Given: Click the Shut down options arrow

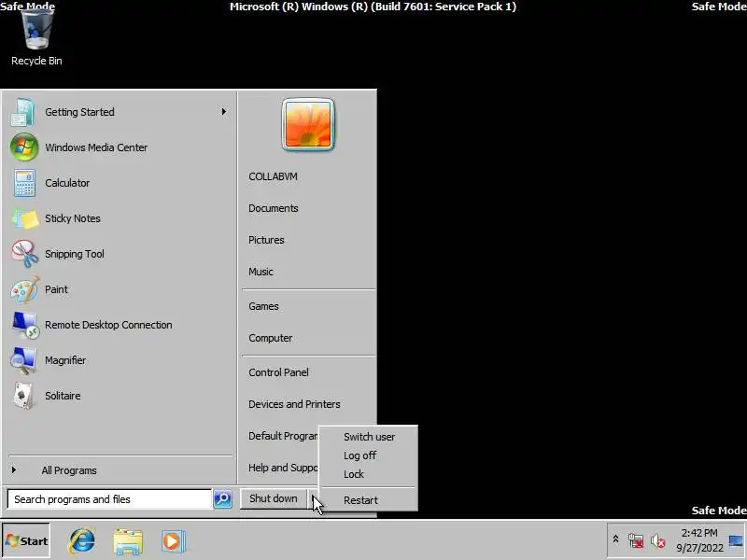Looking at the screenshot, I should click(x=314, y=499).
